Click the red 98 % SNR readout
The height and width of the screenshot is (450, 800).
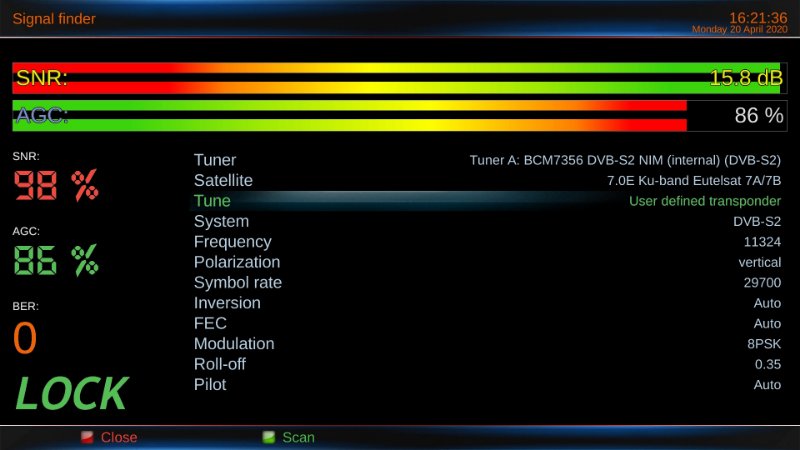point(56,185)
